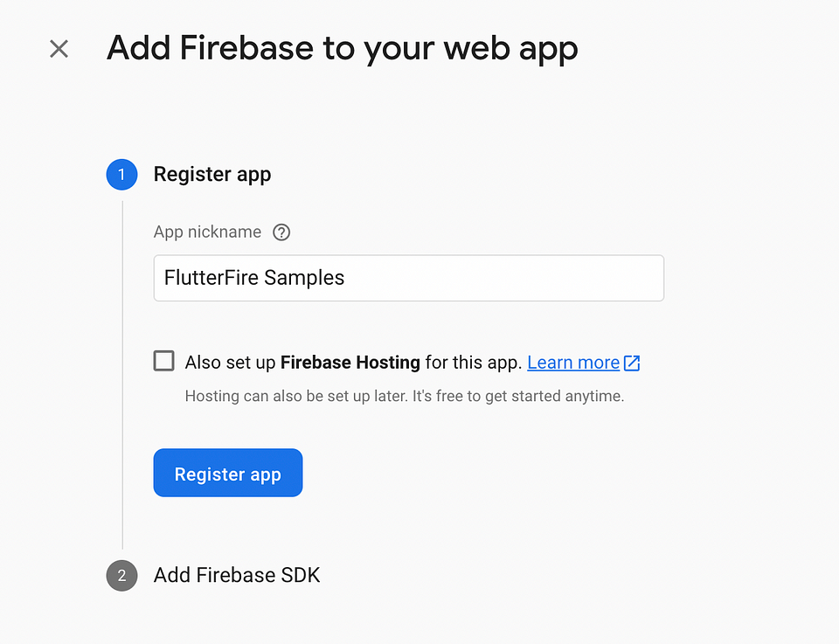
Task: Click the 'App nickname' field label
Action: pyautogui.click(x=208, y=232)
